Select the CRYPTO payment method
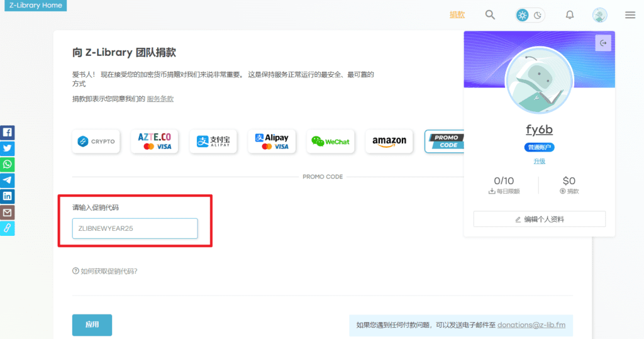This screenshot has width=644, height=339. point(96,142)
